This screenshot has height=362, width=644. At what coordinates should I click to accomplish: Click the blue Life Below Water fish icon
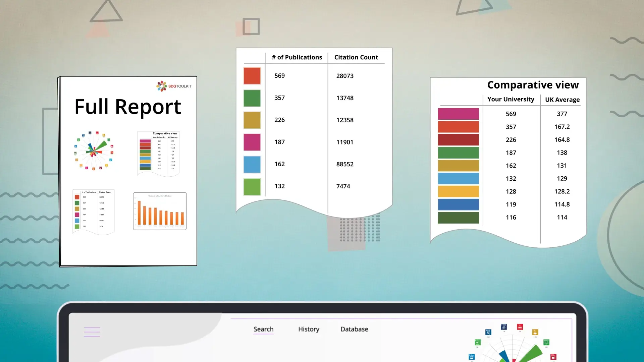point(472,357)
